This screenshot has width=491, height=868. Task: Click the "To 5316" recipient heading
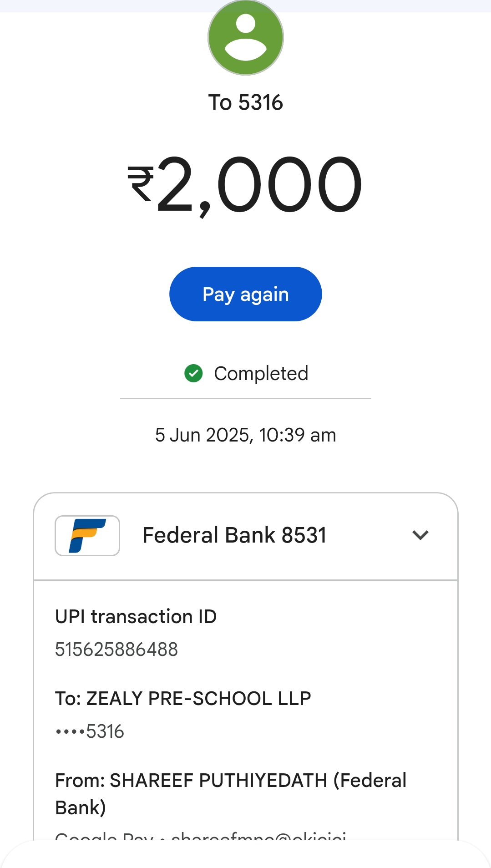tap(246, 102)
